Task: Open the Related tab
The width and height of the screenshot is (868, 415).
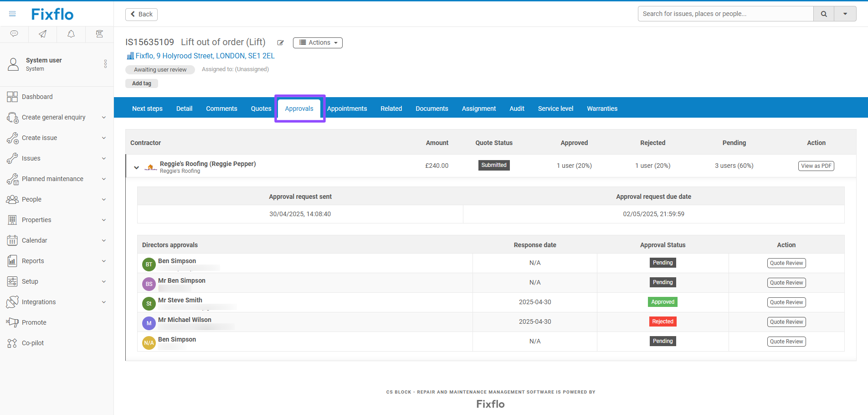Action: 391,109
